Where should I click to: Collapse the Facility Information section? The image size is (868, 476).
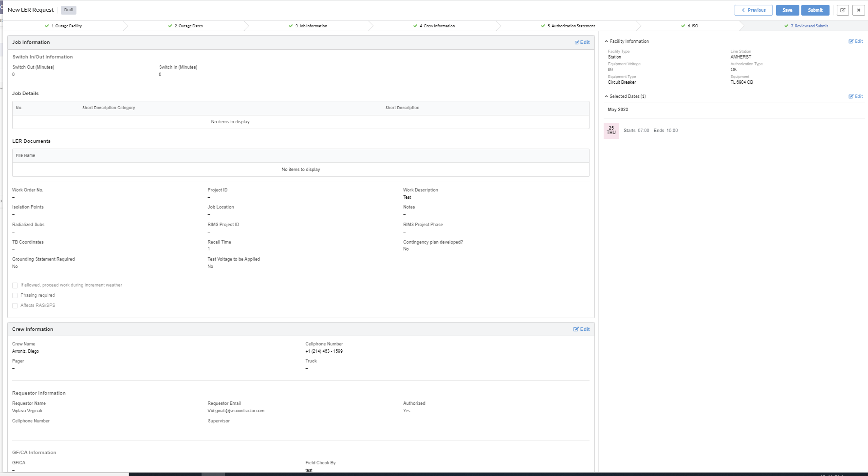click(x=606, y=41)
